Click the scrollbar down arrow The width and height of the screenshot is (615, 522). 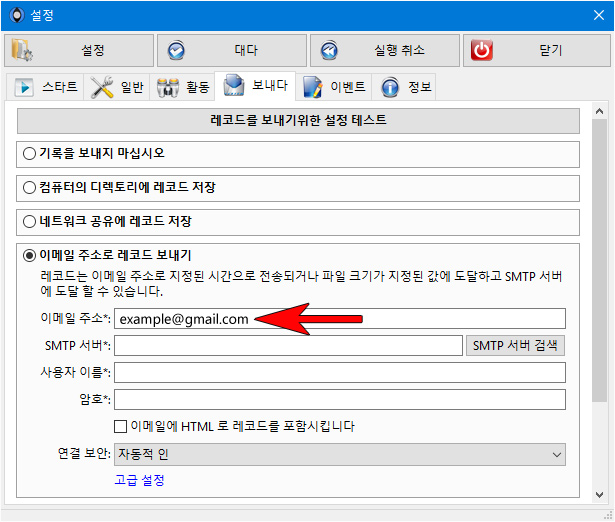tap(599, 495)
